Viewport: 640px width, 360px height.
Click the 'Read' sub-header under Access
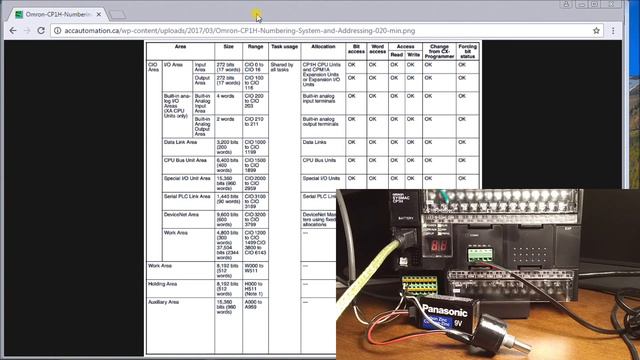[x=397, y=55]
